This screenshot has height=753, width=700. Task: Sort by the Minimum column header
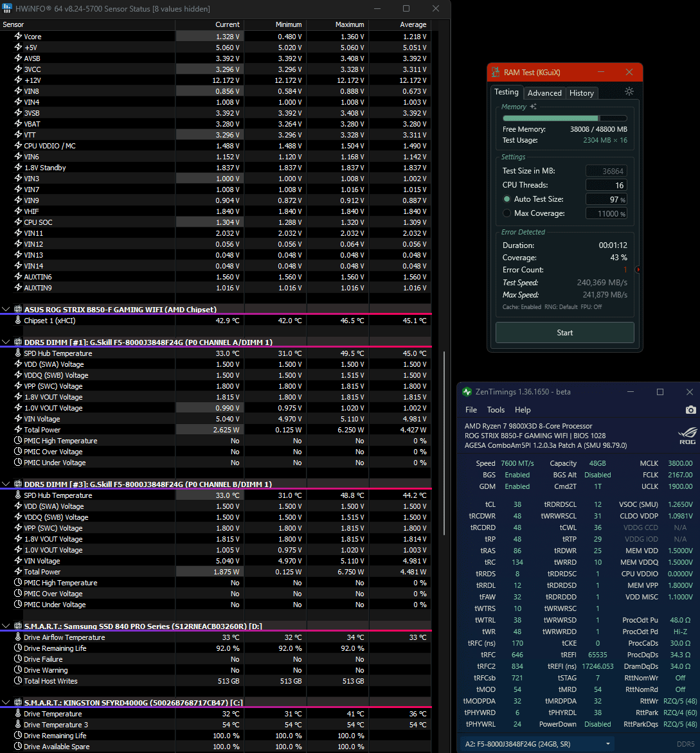tap(275, 24)
